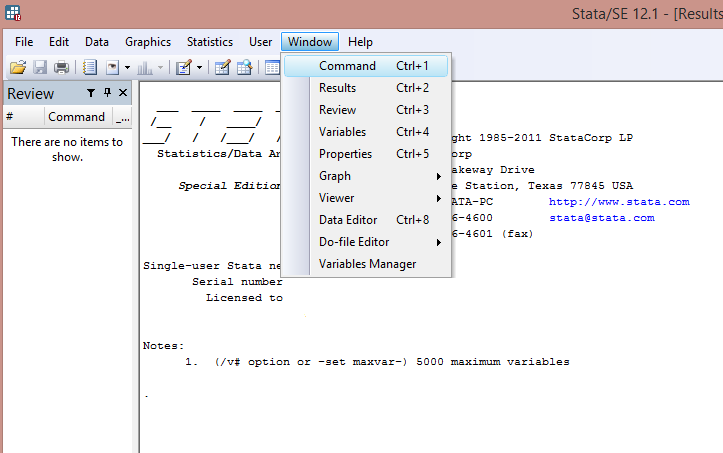Select Results in Window menu
The image size is (723, 453).
366,88
